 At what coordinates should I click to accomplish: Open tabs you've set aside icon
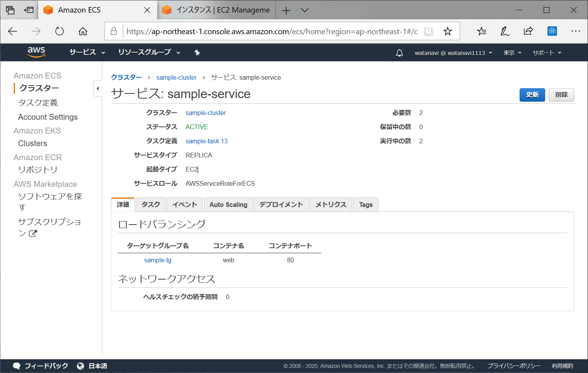pos(10,10)
